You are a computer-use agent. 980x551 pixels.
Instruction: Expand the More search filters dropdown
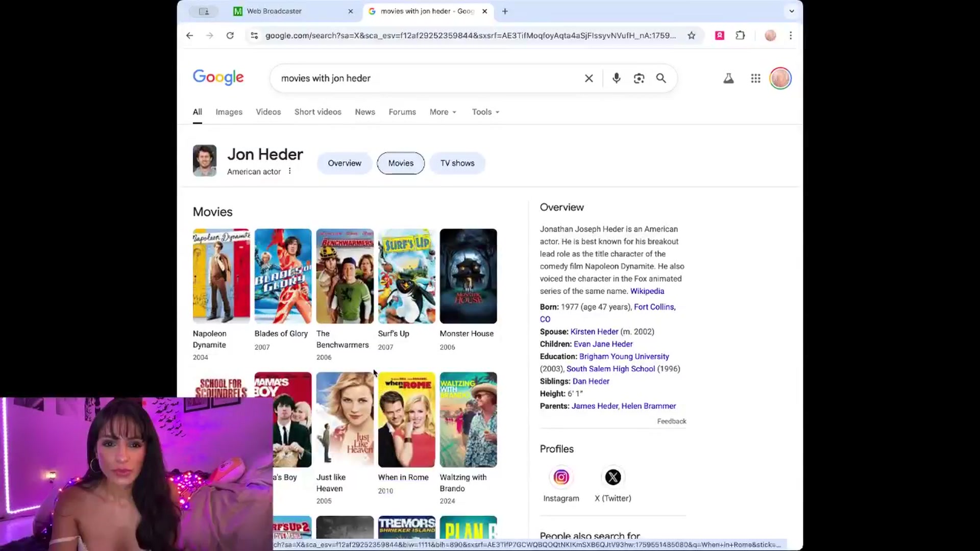point(443,112)
